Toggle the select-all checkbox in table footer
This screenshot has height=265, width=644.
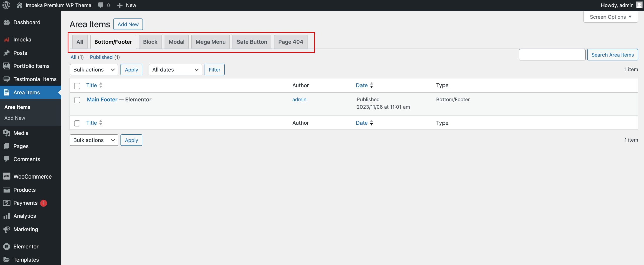tap(77, 123)
